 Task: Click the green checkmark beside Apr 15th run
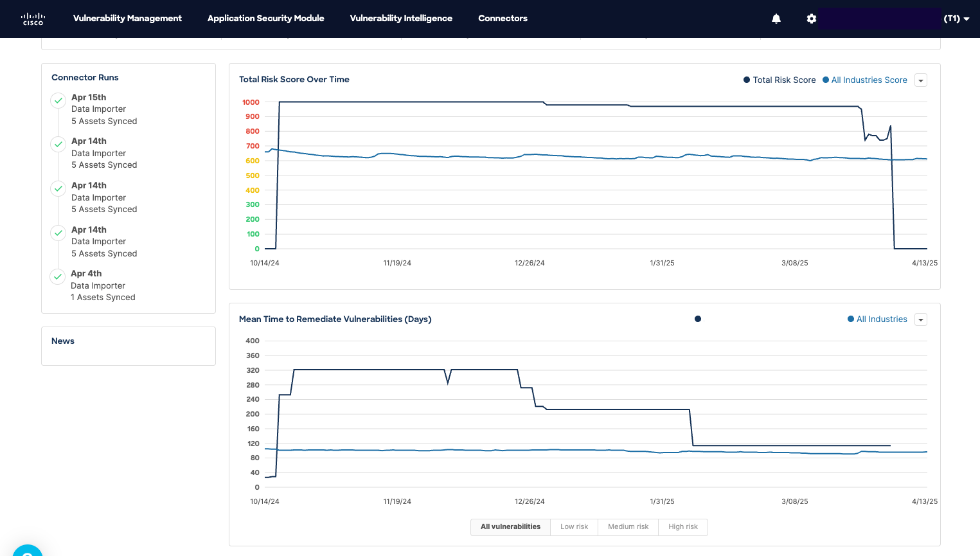(58, 100)
